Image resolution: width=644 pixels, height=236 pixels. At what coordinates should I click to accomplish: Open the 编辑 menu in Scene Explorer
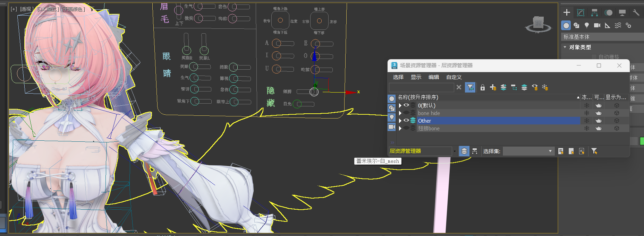[x=434, y=77]
